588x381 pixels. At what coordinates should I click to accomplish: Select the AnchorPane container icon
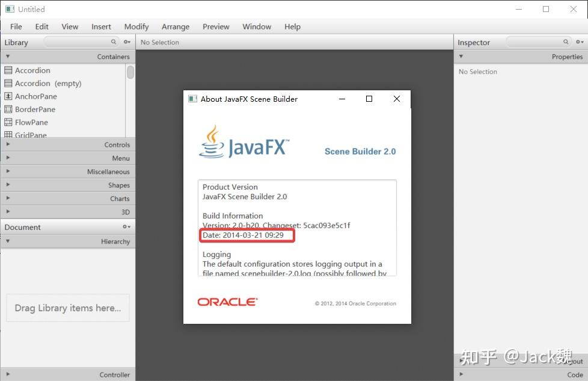click(9, 96)
